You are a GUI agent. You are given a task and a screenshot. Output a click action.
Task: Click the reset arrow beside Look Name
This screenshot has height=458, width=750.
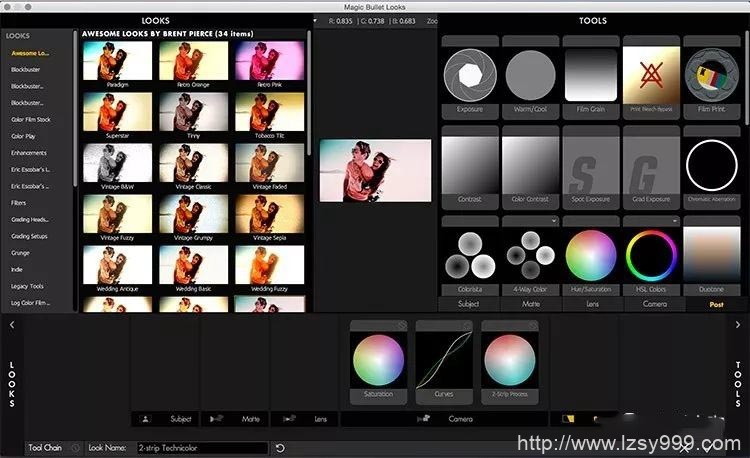[x=280, y=448]
